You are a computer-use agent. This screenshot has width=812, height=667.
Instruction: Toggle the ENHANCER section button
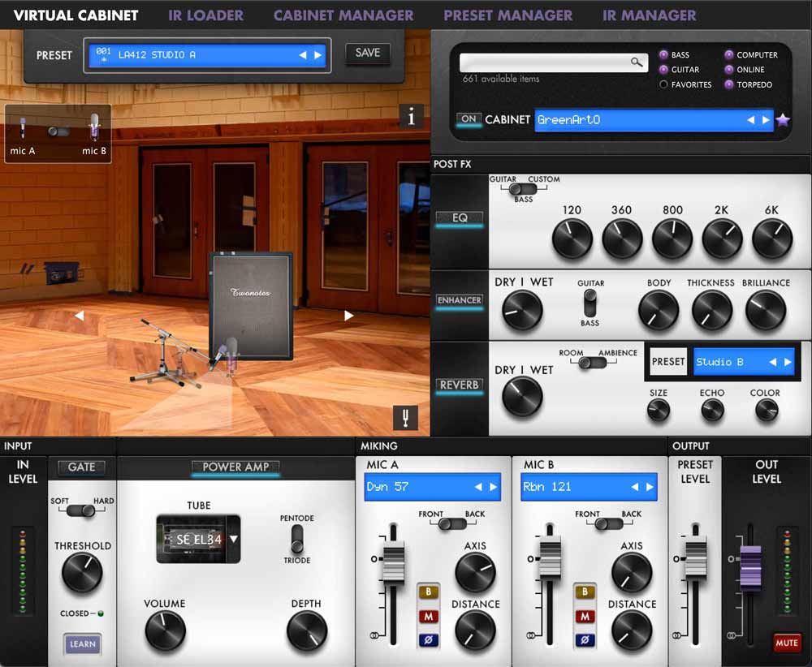click(460, 301)
